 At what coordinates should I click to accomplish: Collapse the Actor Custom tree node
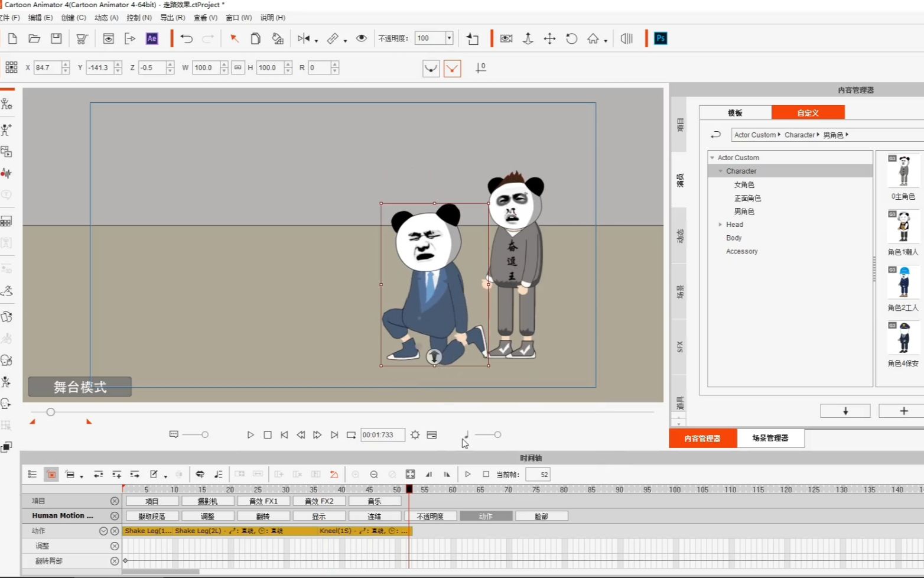click(712, 158)
